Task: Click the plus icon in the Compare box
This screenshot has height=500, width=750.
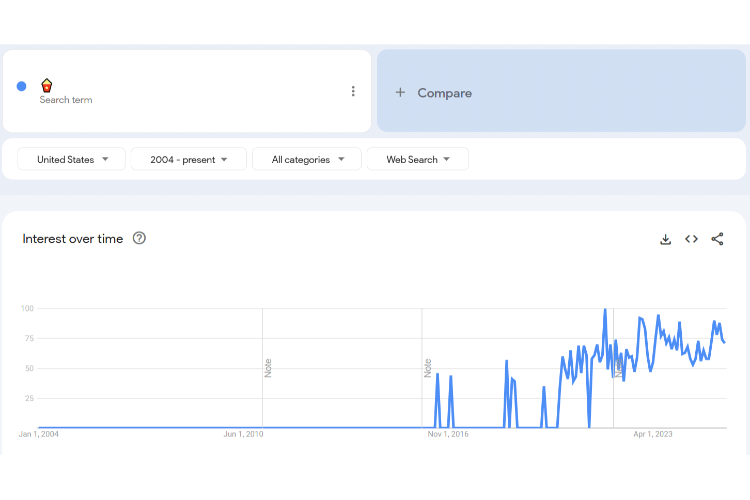Action: [400, 93]
